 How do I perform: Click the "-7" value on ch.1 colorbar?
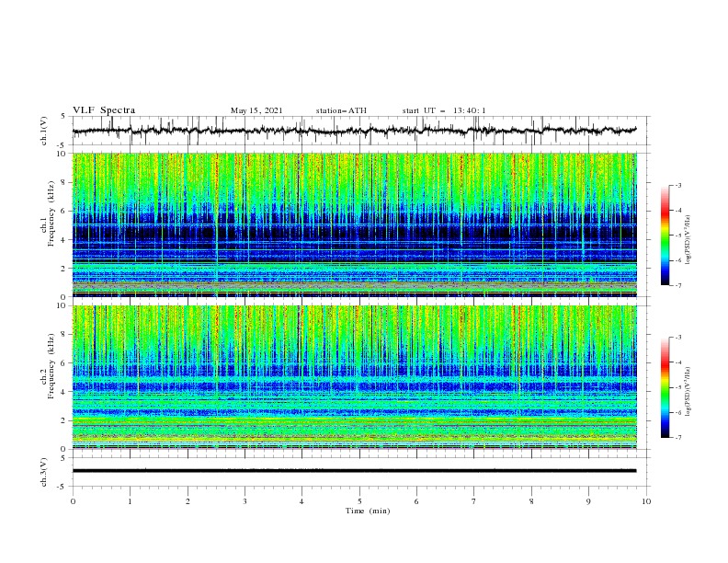677,285
